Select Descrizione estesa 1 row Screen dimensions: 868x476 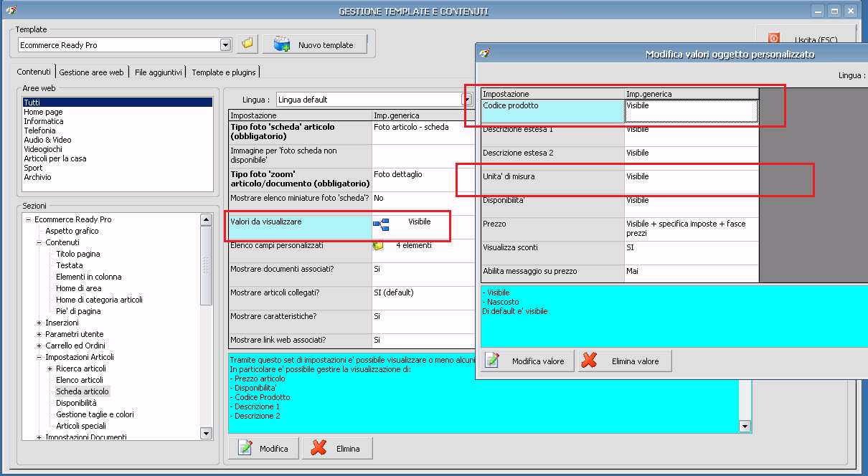click(x=620, y=135)
